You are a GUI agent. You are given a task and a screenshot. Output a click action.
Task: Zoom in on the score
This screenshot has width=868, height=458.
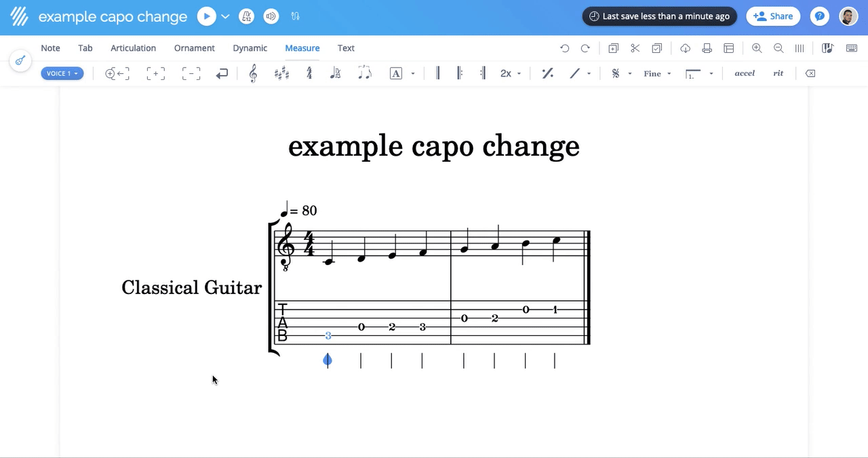click(757, 48)
